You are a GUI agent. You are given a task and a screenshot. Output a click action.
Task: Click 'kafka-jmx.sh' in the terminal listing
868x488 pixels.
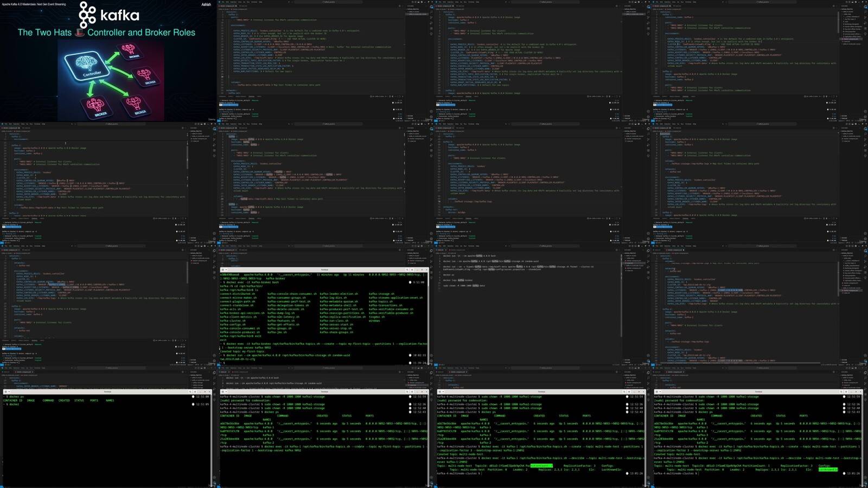point(277,332)
